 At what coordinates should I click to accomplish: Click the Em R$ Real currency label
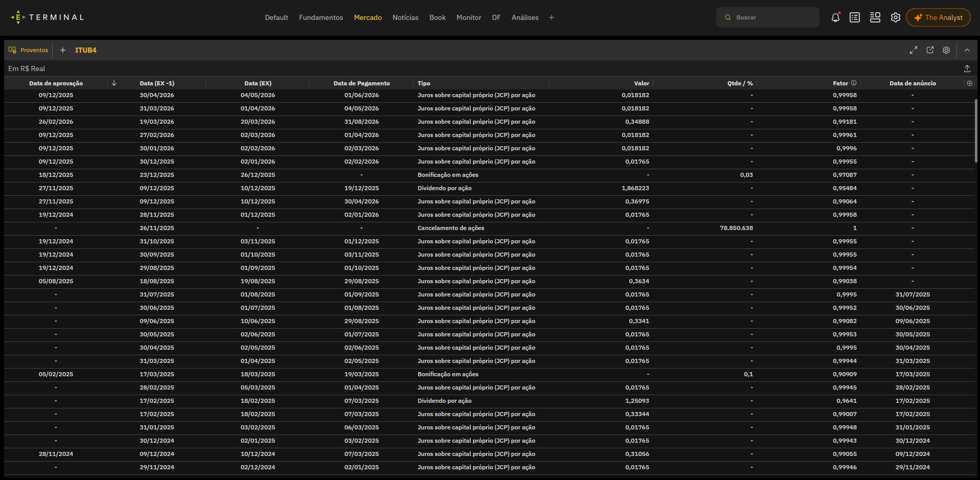[x=27, y=68]
